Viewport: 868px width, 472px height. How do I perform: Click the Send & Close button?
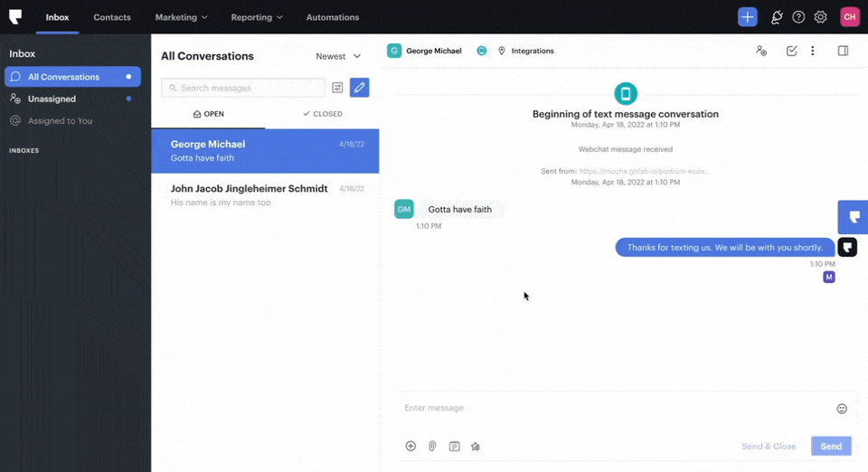[769, 446]
